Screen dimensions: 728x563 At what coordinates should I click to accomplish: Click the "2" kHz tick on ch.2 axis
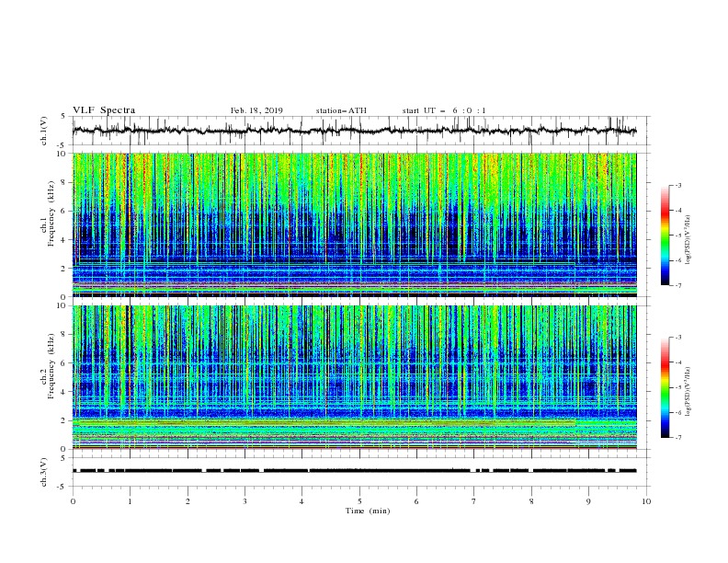pos(64,420)
